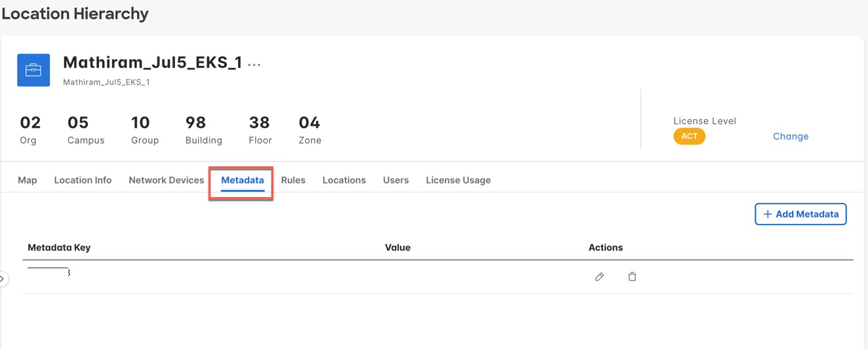Click the trash delete icon in Actions
This screenshot has height=349, width=868.
click(632, 277)
